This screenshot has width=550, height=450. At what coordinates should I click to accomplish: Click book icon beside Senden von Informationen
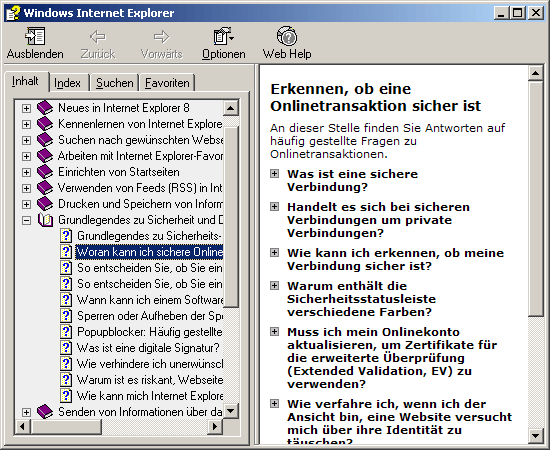[x=45, y=412]
